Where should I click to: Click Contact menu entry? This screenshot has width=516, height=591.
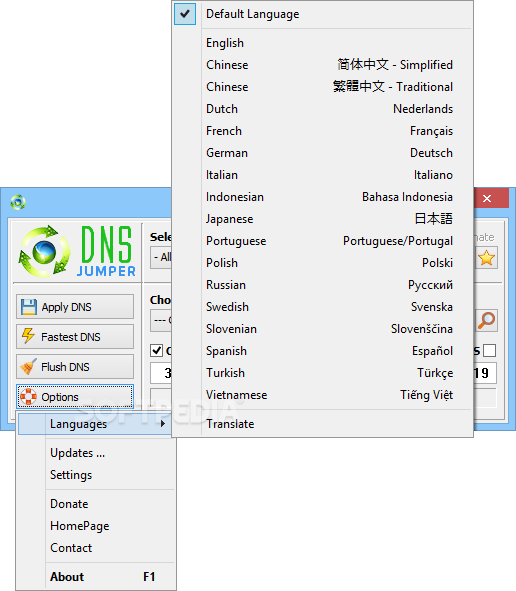96,548
